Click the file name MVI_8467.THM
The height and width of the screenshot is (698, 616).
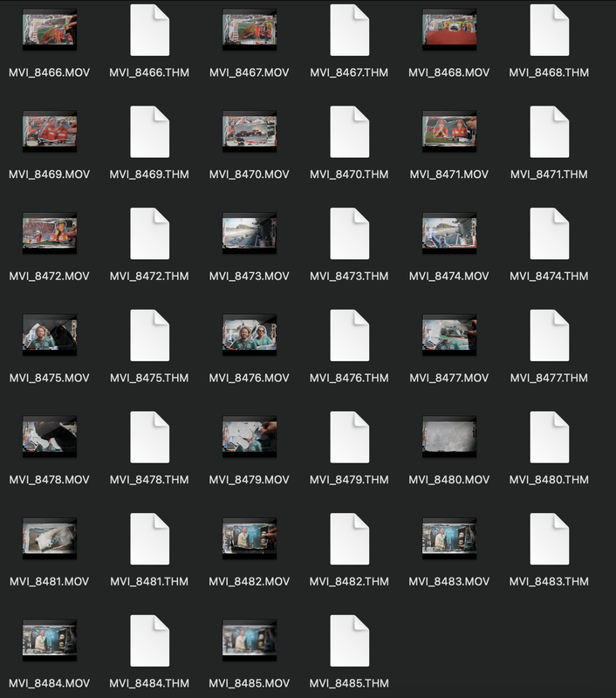(349, 72)
